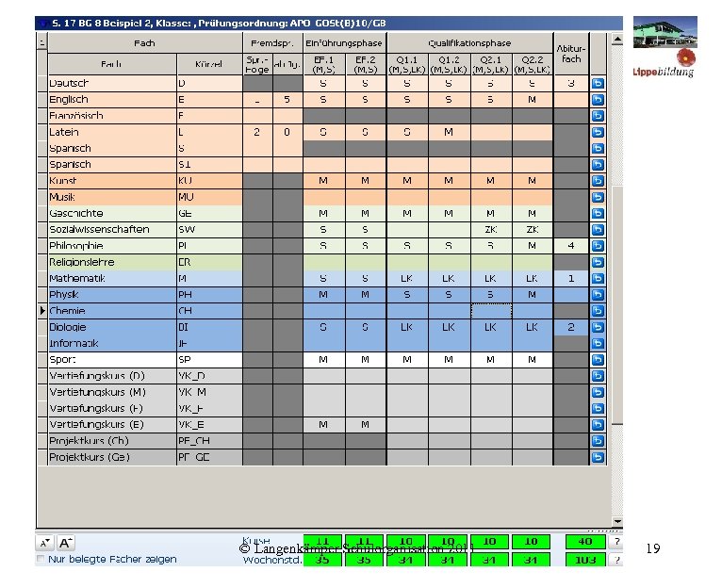Click the EF.1 (M,S) column header
This screenshot has height=588, width=722.
coord(323,64)
